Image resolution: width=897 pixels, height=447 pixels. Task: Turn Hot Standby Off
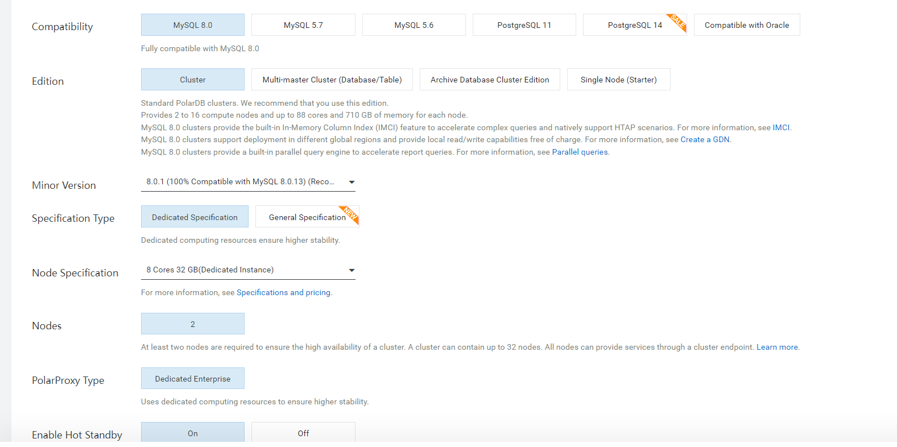(303, 433)
